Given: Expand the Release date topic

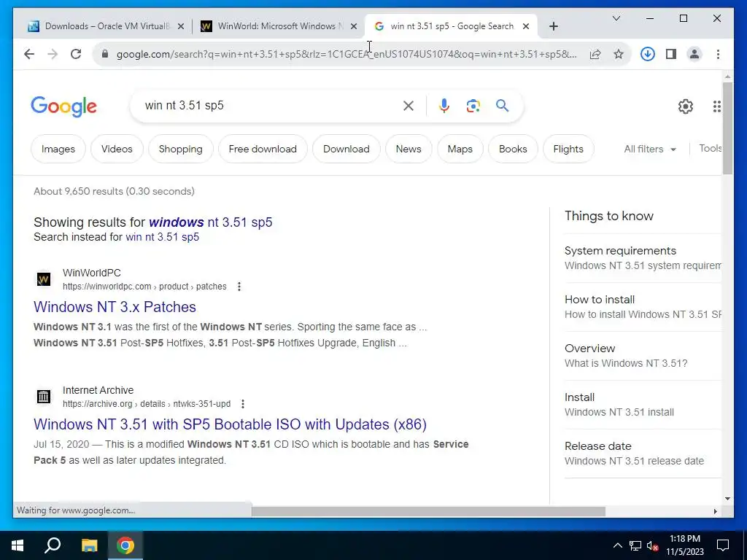Looking at the screenshot, I should click(x=643, y=454).
